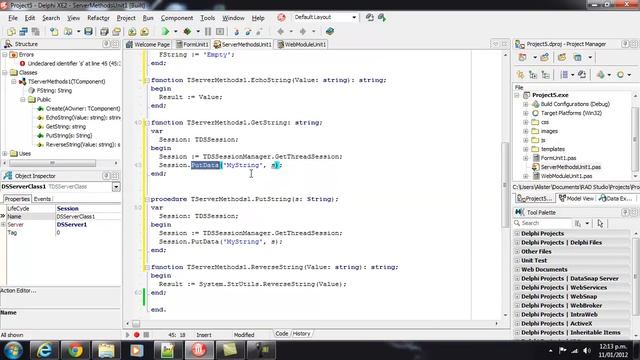Click the Toggle Form/Unit toolbar icon
Image resolution: width=640 pixels, height=360 pixels.
(x=36, y=31)
